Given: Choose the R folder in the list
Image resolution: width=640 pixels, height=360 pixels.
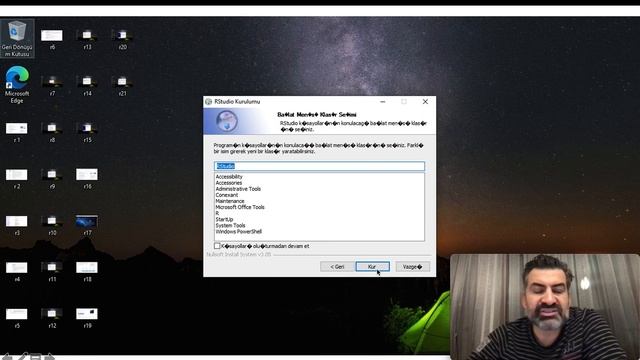Looking at the screenshot, I should coord(217,213).
